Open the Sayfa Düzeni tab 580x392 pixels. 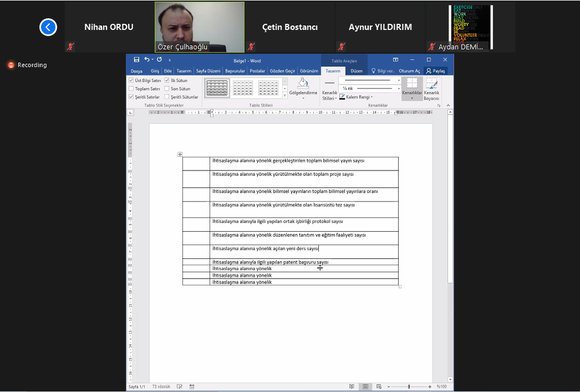(x=208, y=71)
